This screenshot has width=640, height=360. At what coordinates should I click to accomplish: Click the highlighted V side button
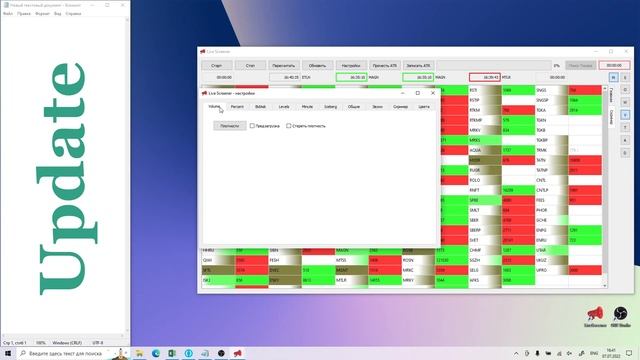[625, 115]
